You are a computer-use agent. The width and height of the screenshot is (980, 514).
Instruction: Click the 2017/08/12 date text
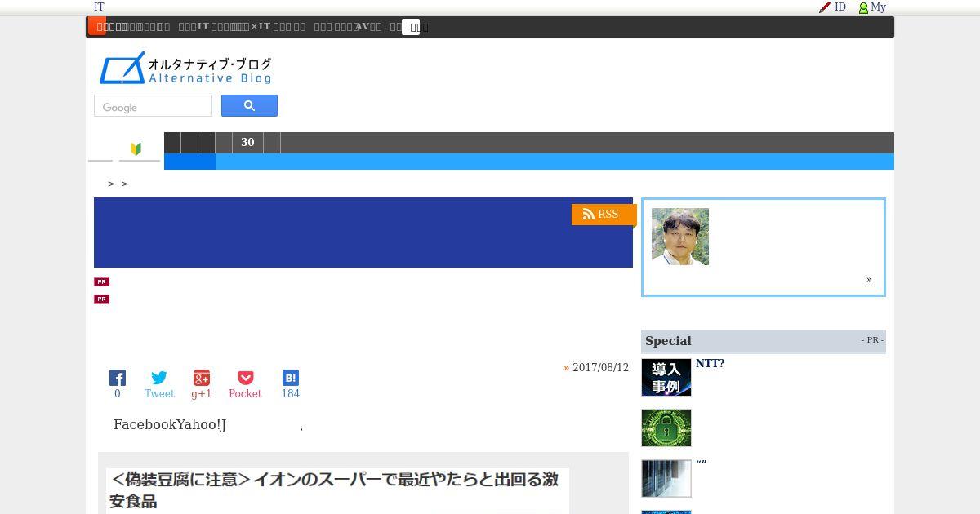pyautogui.click(x=600, y=368)
